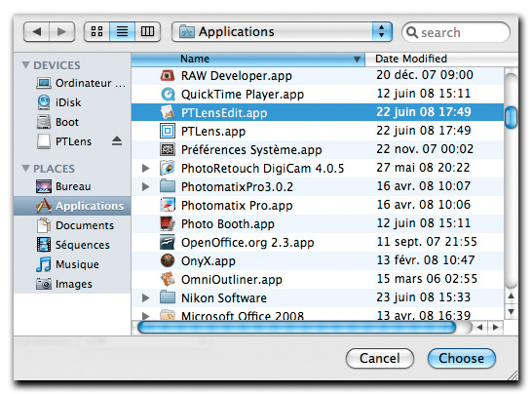The height and width of the screenshot is (394, 532).
Task: Switch to column view mode
Action: point(147,32)
